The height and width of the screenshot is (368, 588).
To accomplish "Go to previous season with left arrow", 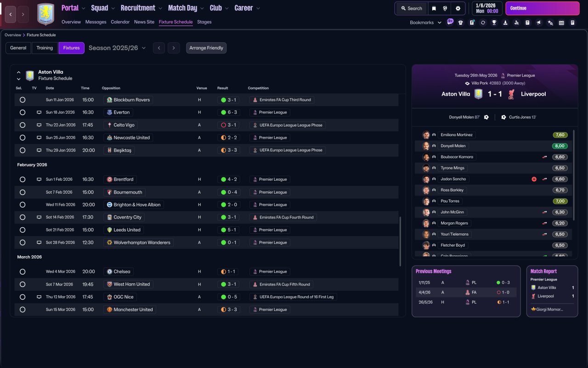I will click(x=159, y=48).
